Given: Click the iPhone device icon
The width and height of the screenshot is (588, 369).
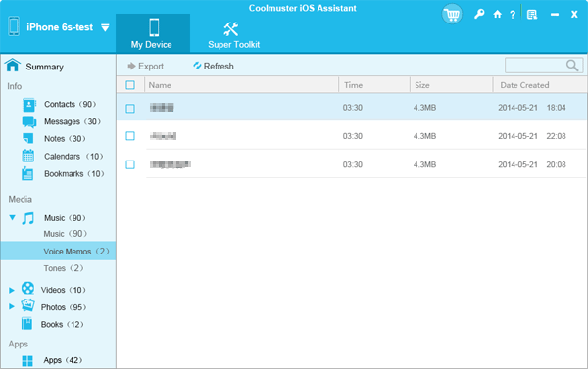Looking at the screenshot, I should tap(14, 26).
